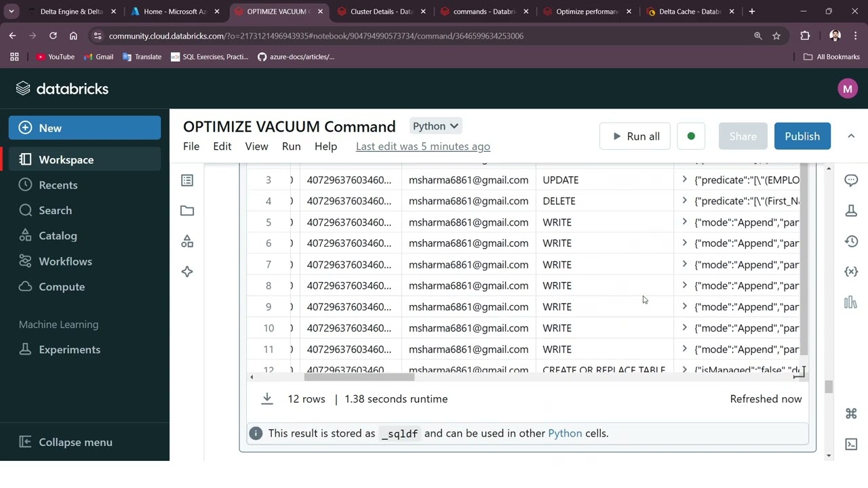Expand operationParameters in row 5
This screenshot has height=488, width=868.
click(x=684, y=222)
